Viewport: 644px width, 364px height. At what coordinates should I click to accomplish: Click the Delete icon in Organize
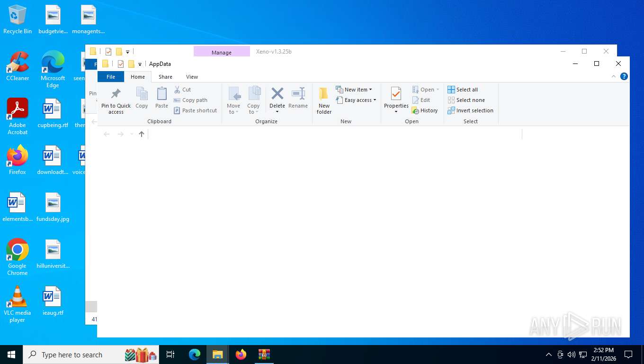[x=277, y=93]
